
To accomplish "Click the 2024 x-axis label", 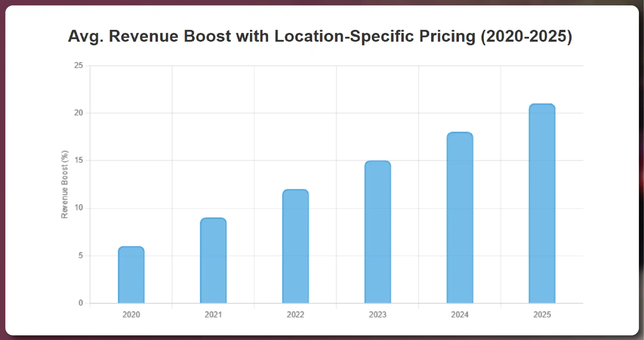I will [x=460, y=315].
